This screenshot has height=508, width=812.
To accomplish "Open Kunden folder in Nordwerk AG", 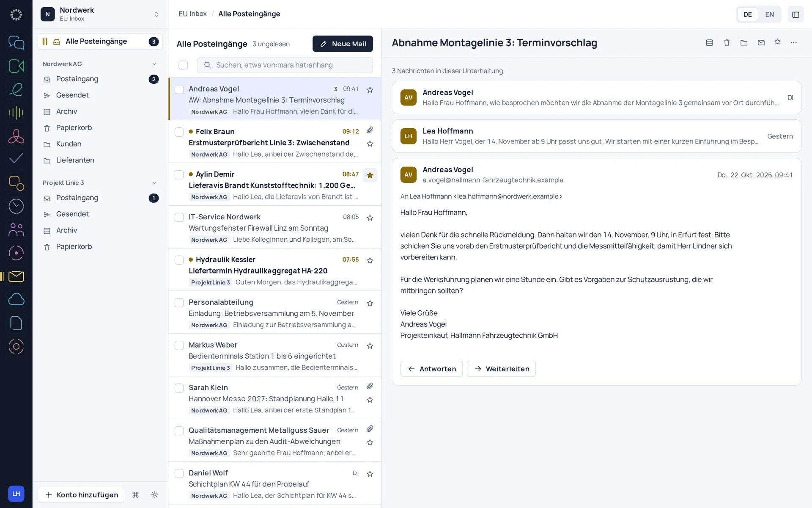I will [100, 144].
